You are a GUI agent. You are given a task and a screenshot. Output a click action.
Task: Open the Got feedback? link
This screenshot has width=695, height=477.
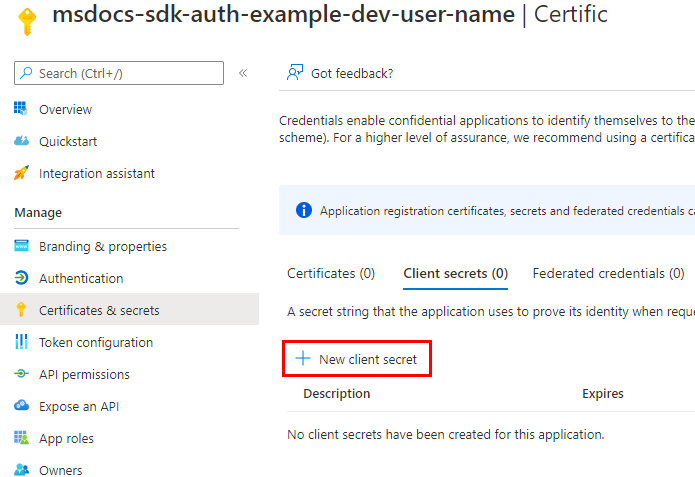(340, 73)
